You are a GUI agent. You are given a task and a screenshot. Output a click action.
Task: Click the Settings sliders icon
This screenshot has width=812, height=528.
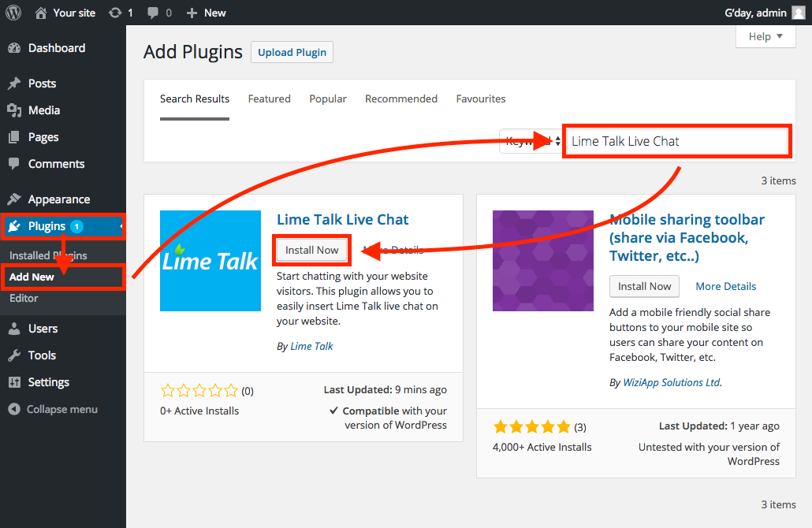coord(14,382)
